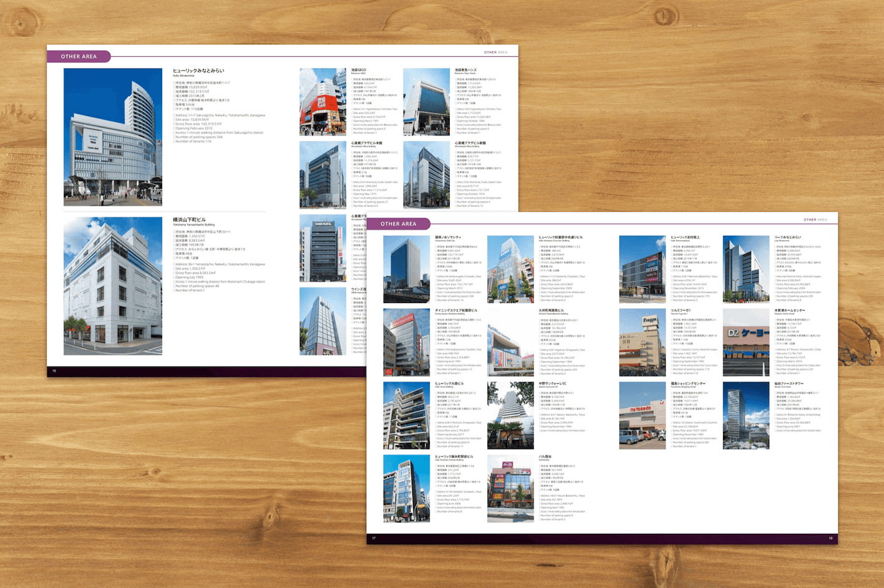Click the heading ツルミフーガ1
Screen dimensions: 884x588
pos(681,310)
